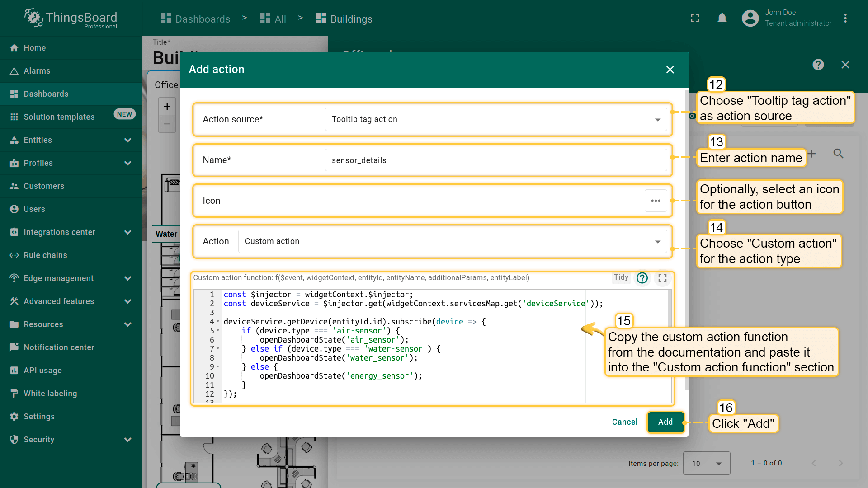Screen dimensions: 868x488
Task: Click the Tidy code button
Action: [x=621, y=277]
